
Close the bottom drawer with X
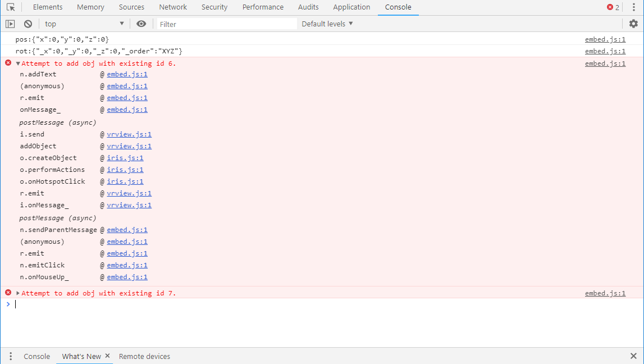click(x=633, y=356)
